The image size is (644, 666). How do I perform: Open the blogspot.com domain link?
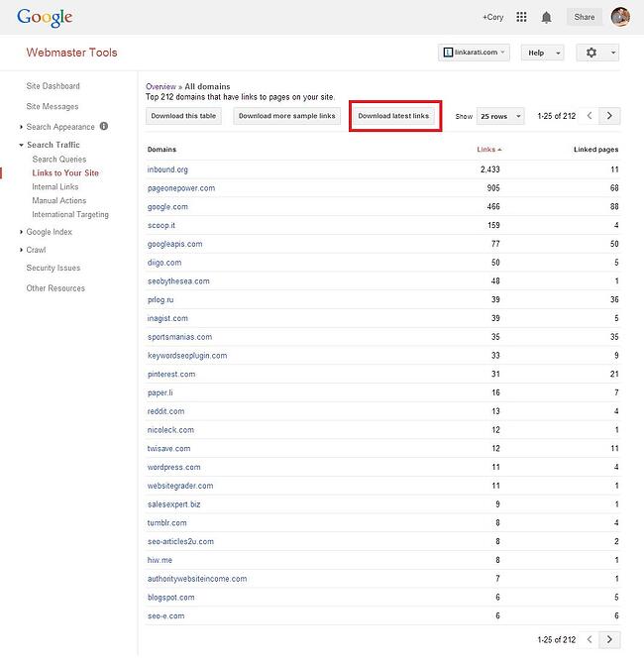click(171, 598)
